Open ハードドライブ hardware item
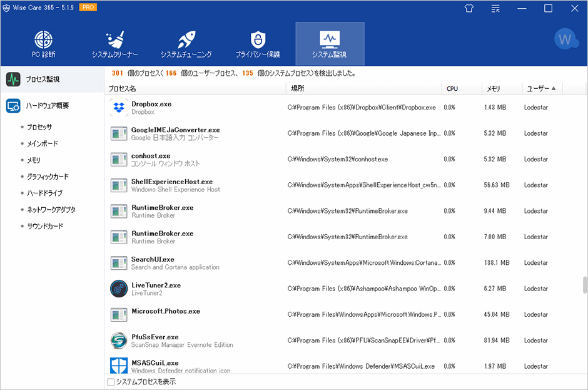The width and height of the screenshot is (588, 390). (44, 193)
